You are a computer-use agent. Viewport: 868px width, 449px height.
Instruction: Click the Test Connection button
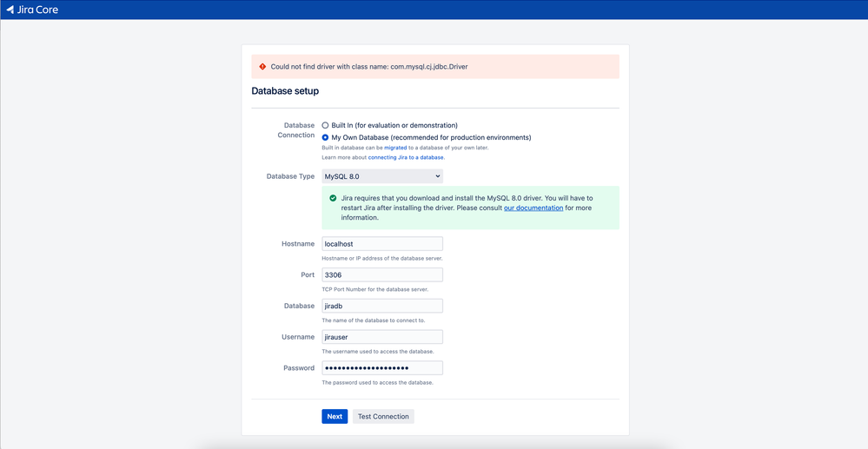[x=383, y=416]
